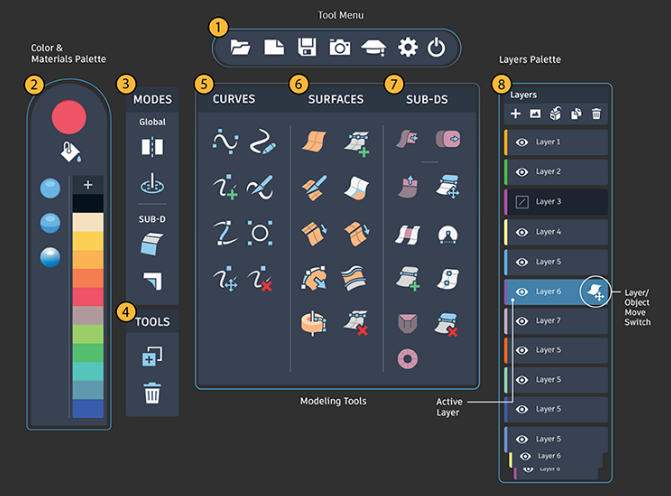Open the camera screenshot tool in Tool Menu
This screenshot has height=496, width=671.
[x=340, y=47]
